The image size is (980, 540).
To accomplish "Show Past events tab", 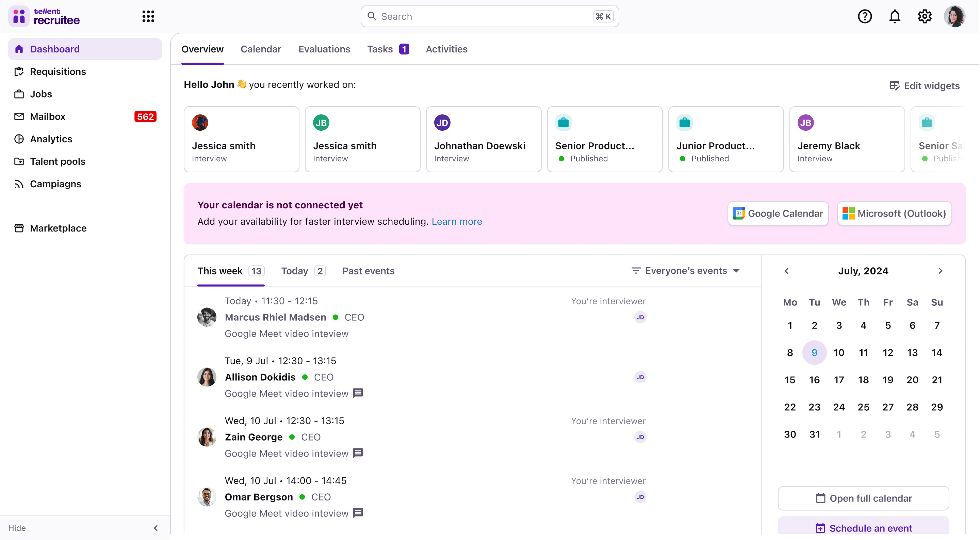I will click(x=368, y=271).
